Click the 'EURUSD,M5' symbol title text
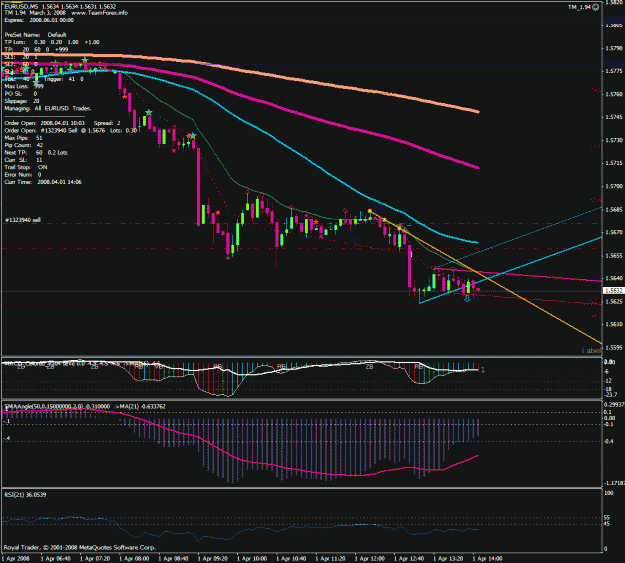625x563 pixels. pos(22,6)
